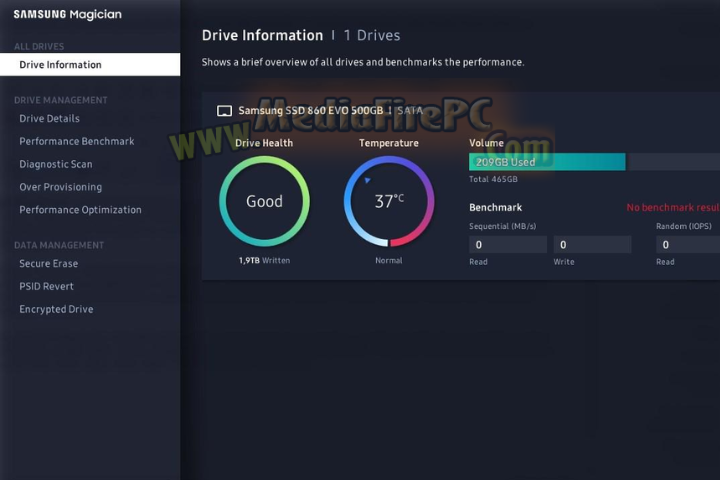Select Performance Optimization
This screenshot has height=480, width=720.
pos(80,210)
